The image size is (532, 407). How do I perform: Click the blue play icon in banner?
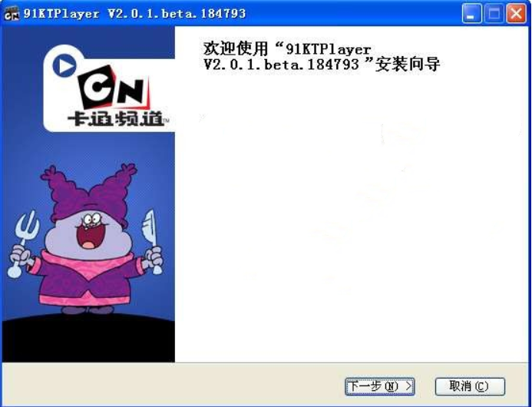(x=64, y=65)
